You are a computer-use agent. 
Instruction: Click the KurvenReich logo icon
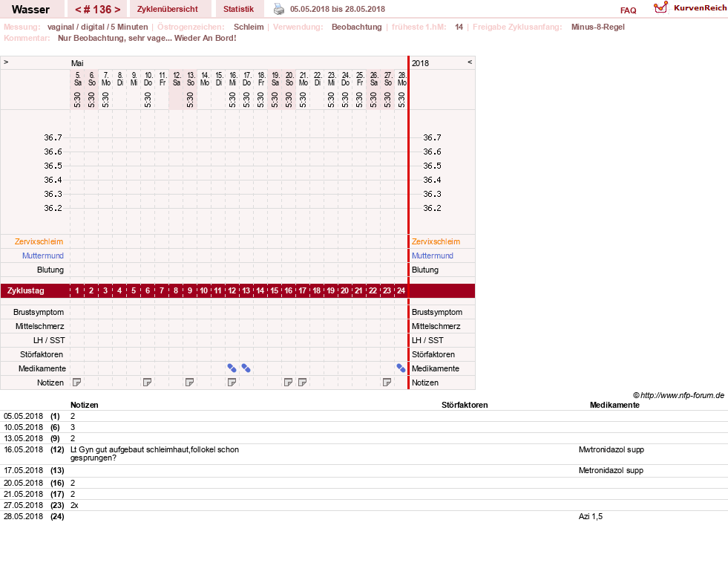[x=660, y=7]
